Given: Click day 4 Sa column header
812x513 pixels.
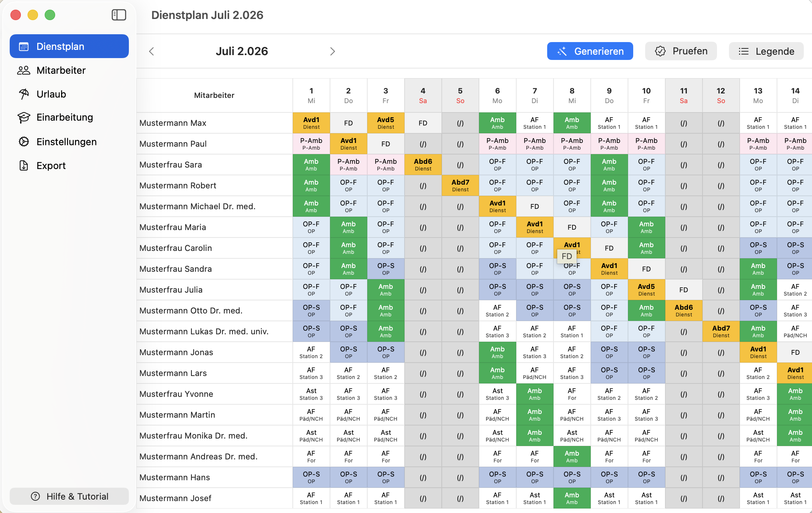Looking at the screenshot, I should coord(423,95).
